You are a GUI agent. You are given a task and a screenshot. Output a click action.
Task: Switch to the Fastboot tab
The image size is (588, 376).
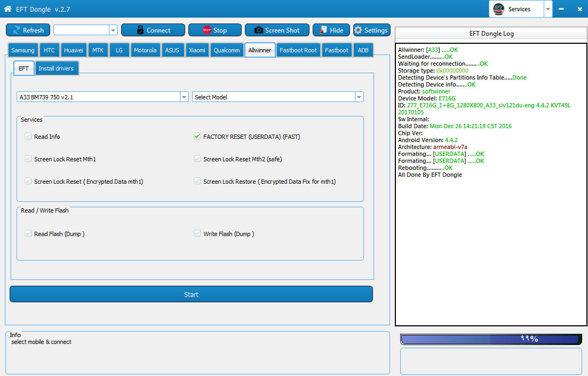[336, 50]
